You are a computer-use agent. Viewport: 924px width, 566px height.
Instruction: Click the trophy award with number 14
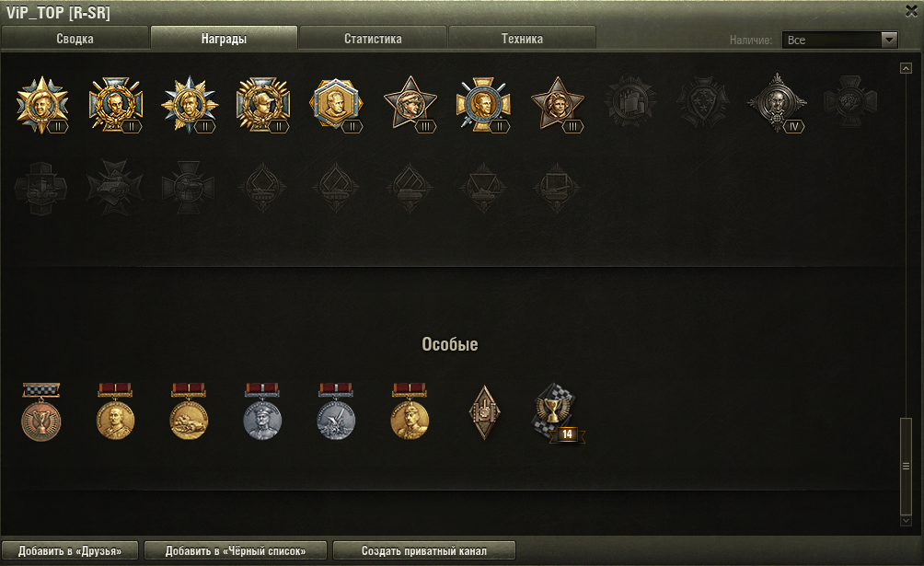point(556,414)
